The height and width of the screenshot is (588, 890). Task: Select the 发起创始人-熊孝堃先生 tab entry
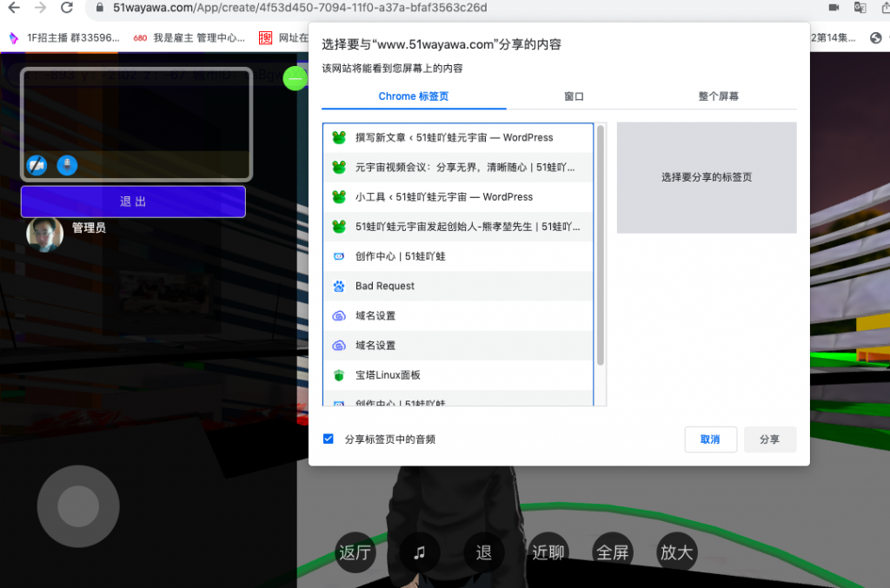click(458, 227)
